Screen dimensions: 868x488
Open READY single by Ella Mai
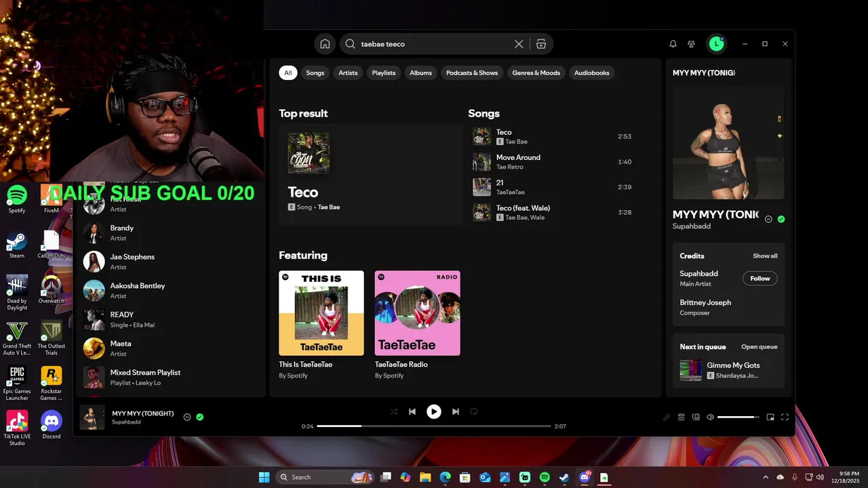click(x=170, y=319)
